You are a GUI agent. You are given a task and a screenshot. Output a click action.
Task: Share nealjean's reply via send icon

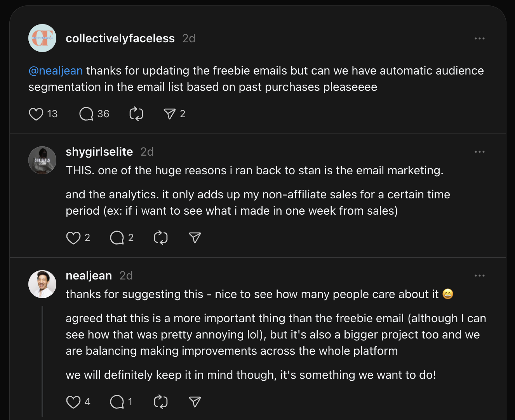click(x=195, y=402)
